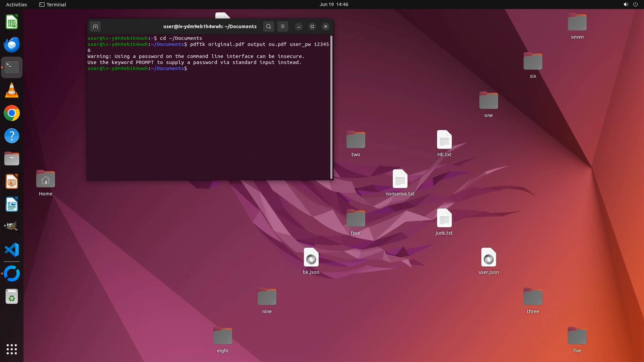Screen dimensions: 644x362
Task: Click the clock showing Jun 19 14:46
Action: pyautogui.click(x=333, y=4)
